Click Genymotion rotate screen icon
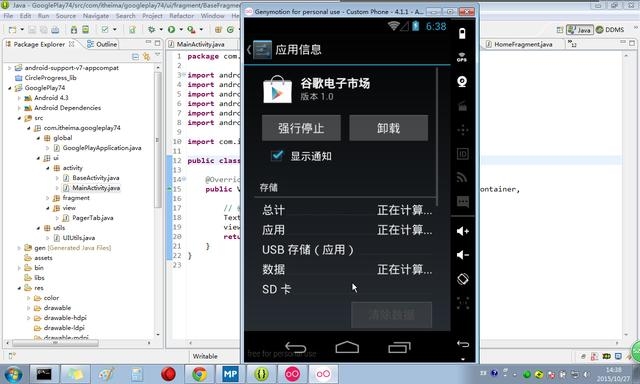This screenshot has height=384, width=640. (462, 279)
